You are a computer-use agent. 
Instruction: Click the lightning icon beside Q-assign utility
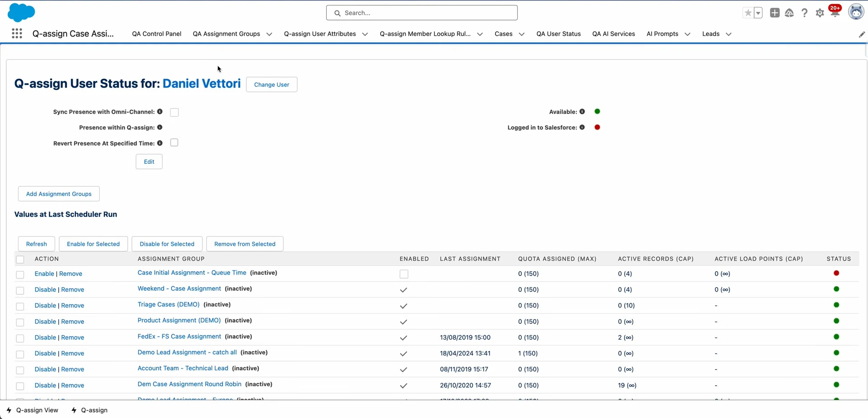74,410
